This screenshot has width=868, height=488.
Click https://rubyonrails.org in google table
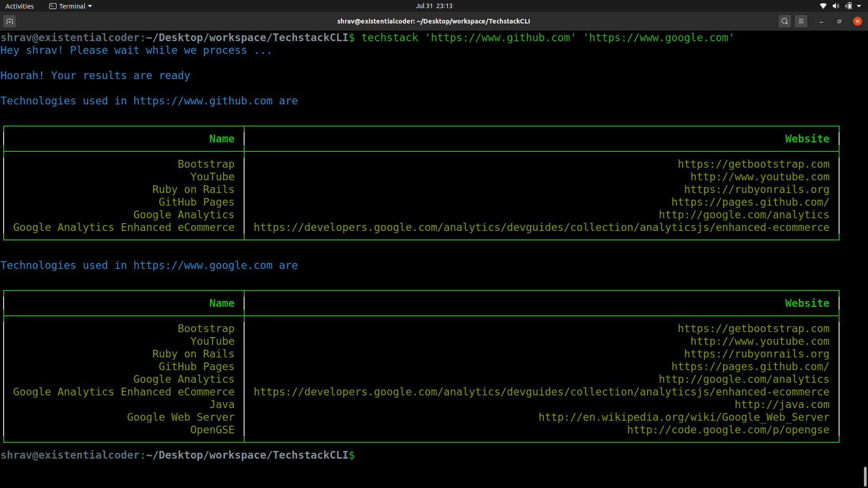click(757, 354)
